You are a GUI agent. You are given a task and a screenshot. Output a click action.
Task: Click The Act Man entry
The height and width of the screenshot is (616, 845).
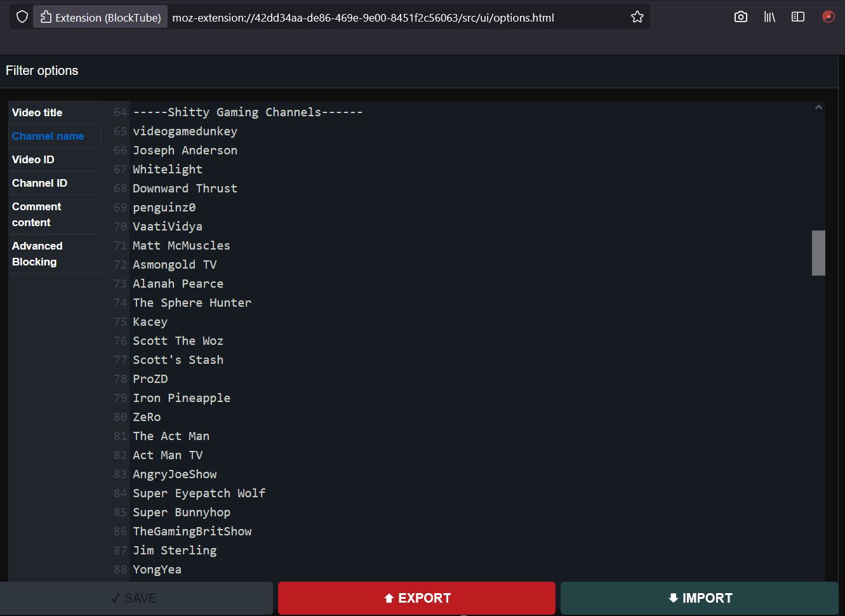(x=171, y=436)
